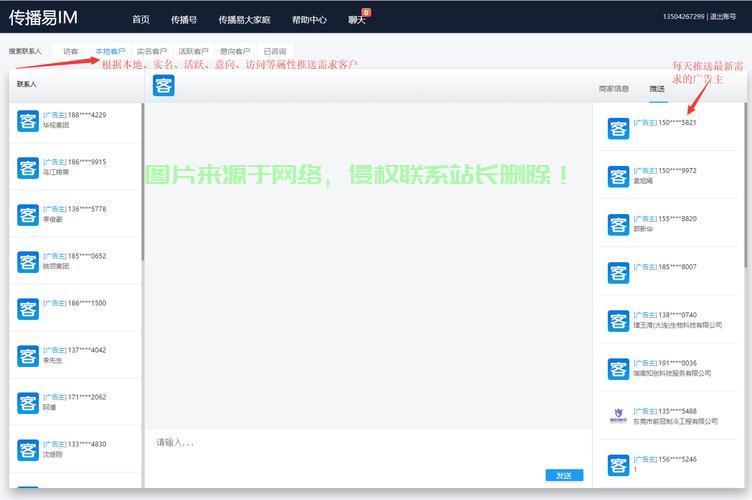Choose the 137****4042 contact avatar

(28, 356)
